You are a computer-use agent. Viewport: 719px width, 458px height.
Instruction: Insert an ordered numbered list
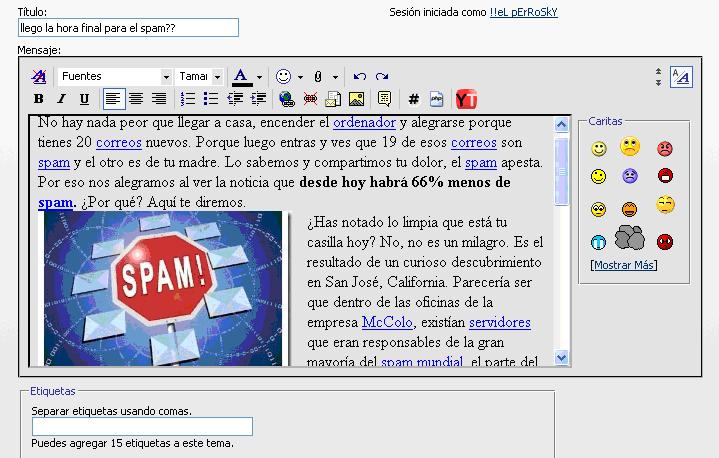click(x=188, y=99)
